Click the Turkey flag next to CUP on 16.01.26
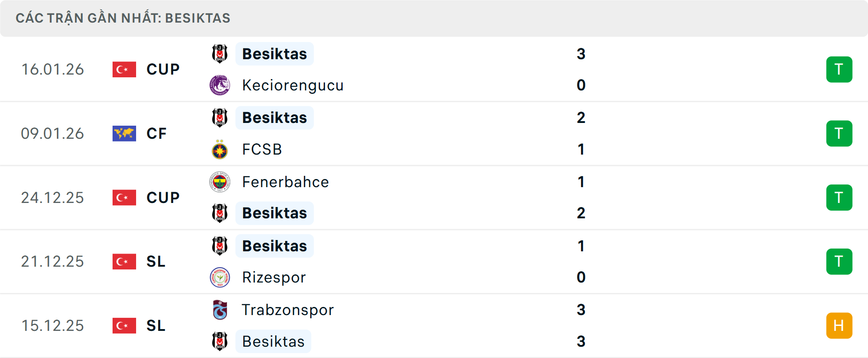The height and width of the screenshot is (358, 868). pyautogui.click(x=124, y=69)
